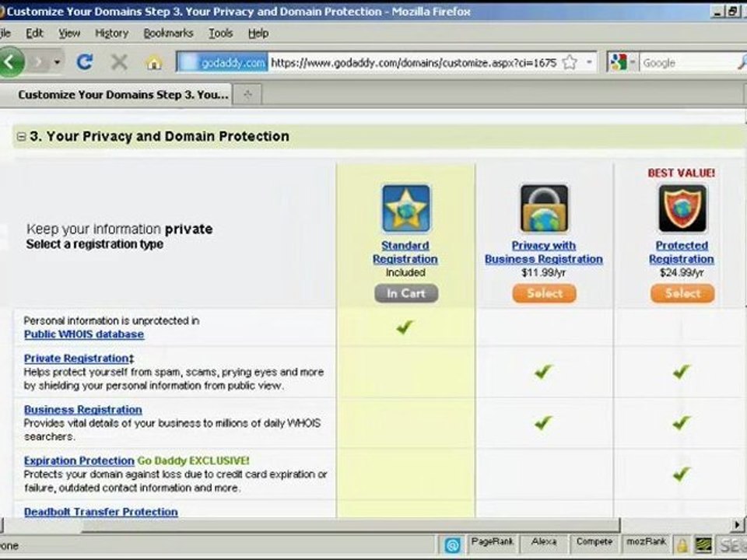Open the Deadbolt Transfer Protection link
Image resolution: width=747 pixels, height=560 pixels.
coord(101,512)
